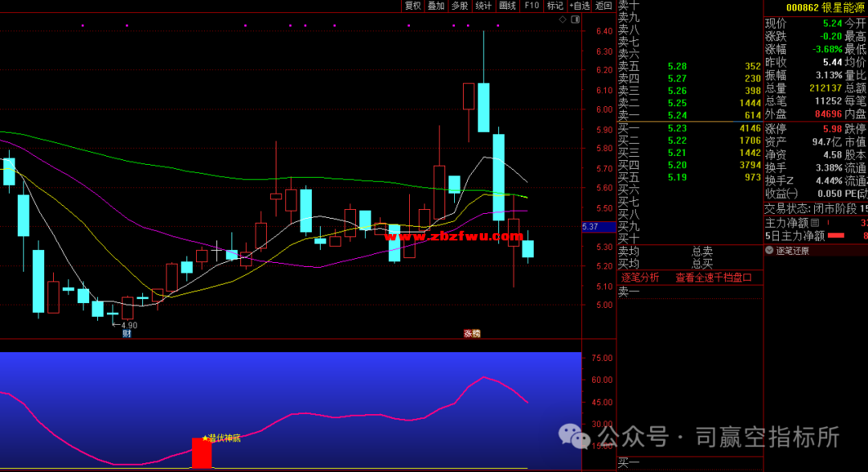Select 卖一 price 5.24 in order book
This screenshot has height=472, width=868.
pos(677,115)
